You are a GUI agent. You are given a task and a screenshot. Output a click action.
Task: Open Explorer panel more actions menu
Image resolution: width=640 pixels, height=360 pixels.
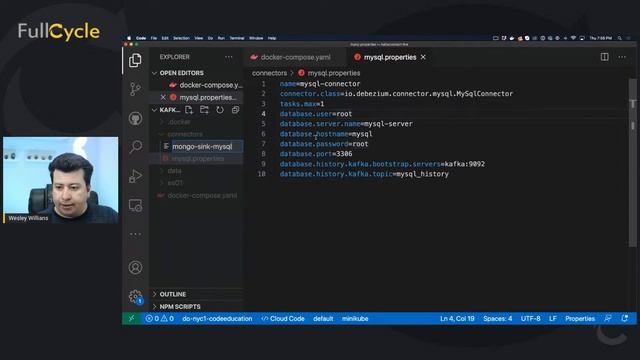[x=229, y=57]
